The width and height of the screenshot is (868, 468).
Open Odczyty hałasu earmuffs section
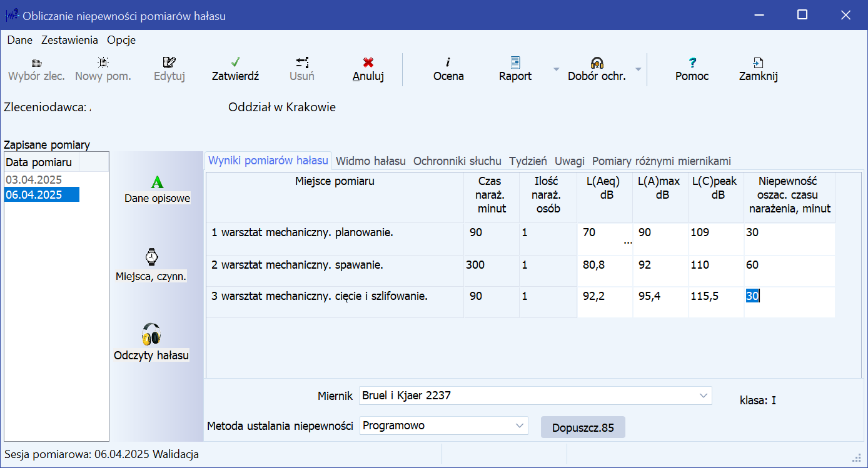click(x=151, y=342)
